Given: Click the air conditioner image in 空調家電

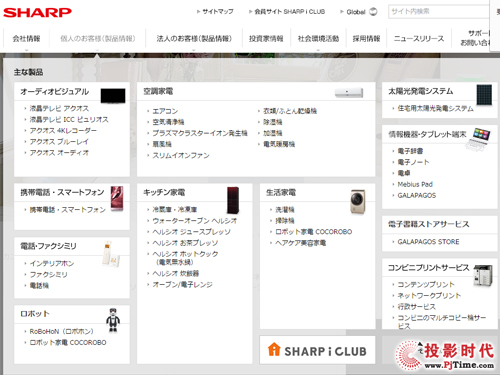Looking at the screenshot, I should [349, 92].
